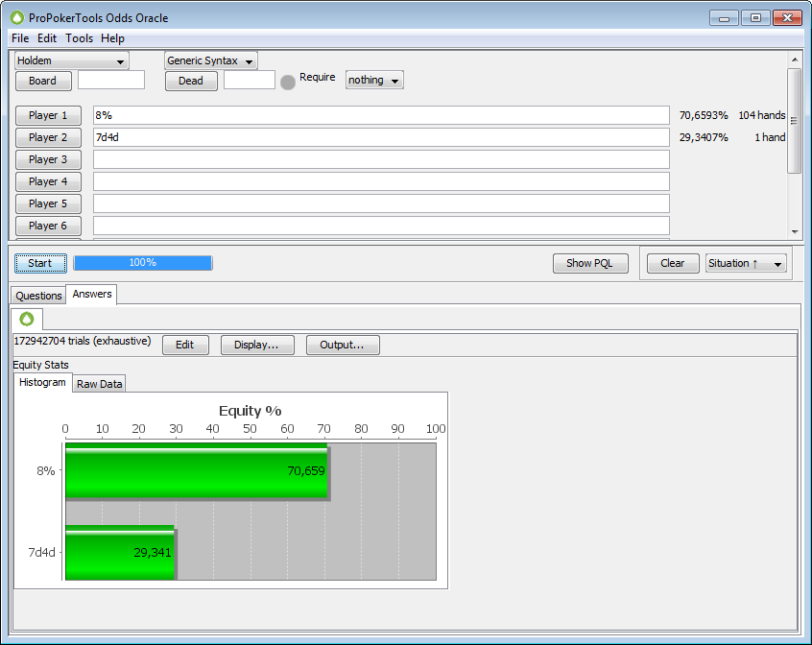Click the Player 3 hand input field
This screenshot has height=645, width=812.
click(381, 159)
